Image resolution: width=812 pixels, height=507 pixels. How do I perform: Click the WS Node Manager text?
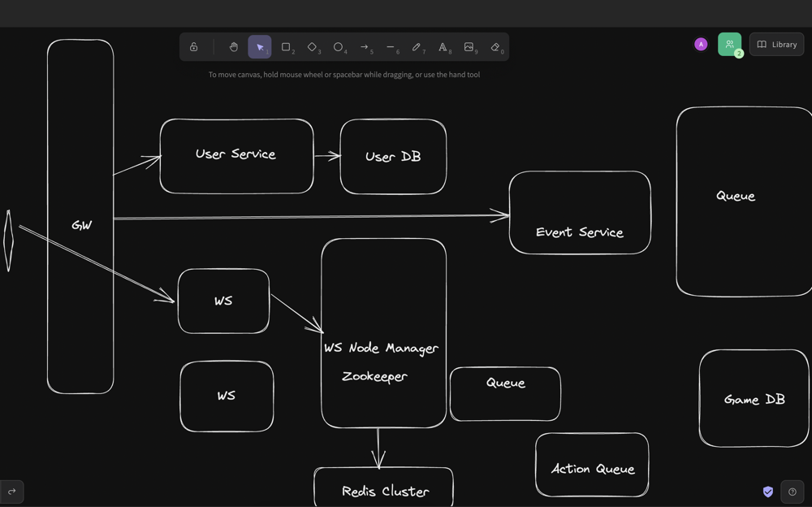381,349
